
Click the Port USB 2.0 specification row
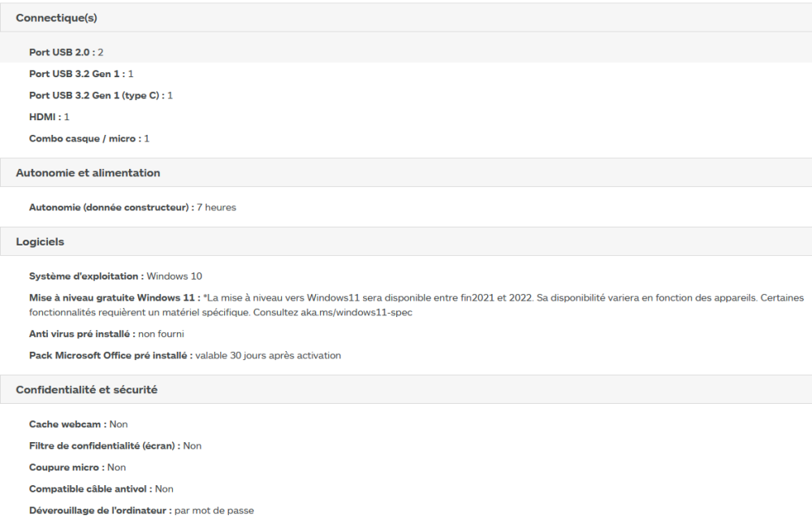(66, 52)
